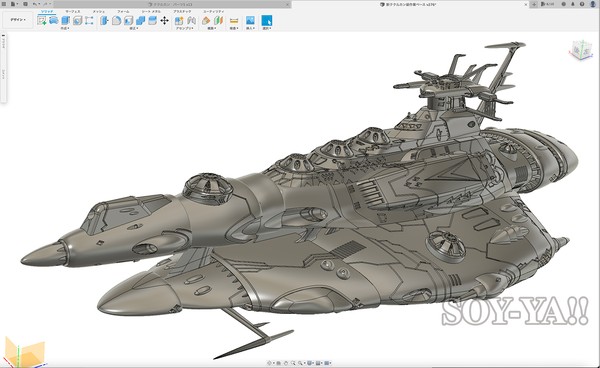Select the Create Form tool icon

[54, 20]
